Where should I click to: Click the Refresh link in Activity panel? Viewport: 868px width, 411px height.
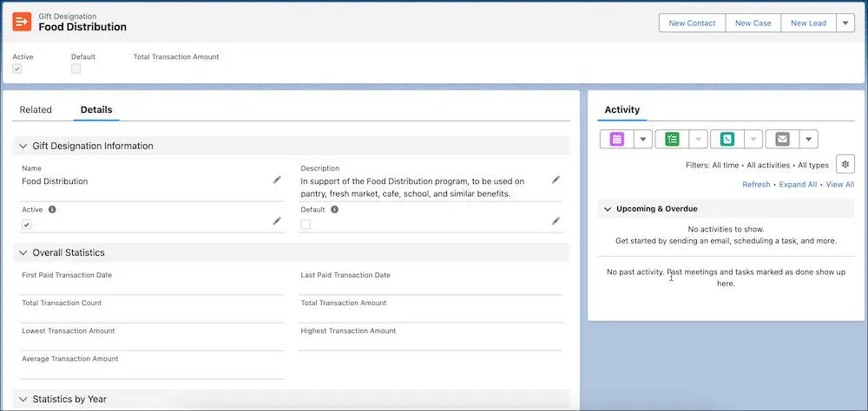pos(756,184)
